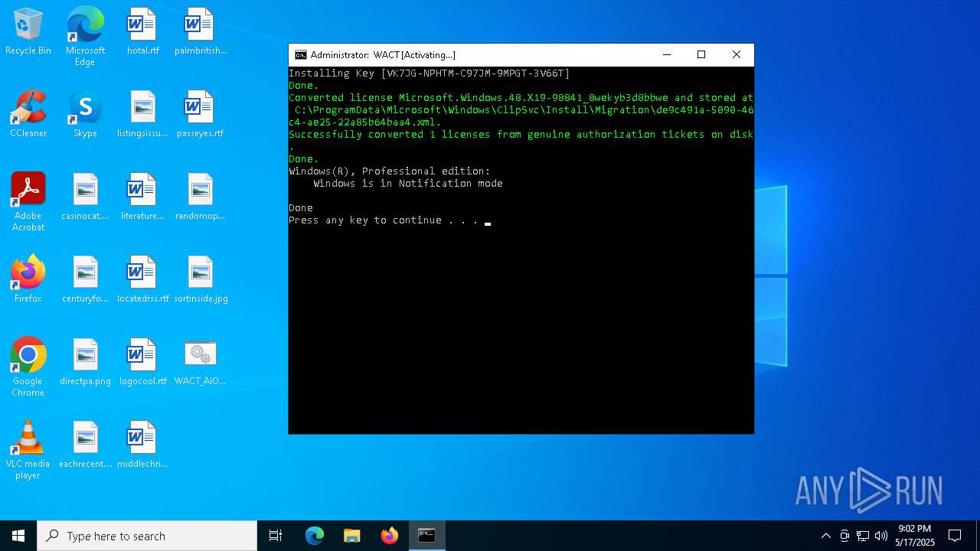Click the 'Converted license Microsoft.Windows.48' line
The width and height of the screenshot is (980, 551).
(x=521, y=98)
